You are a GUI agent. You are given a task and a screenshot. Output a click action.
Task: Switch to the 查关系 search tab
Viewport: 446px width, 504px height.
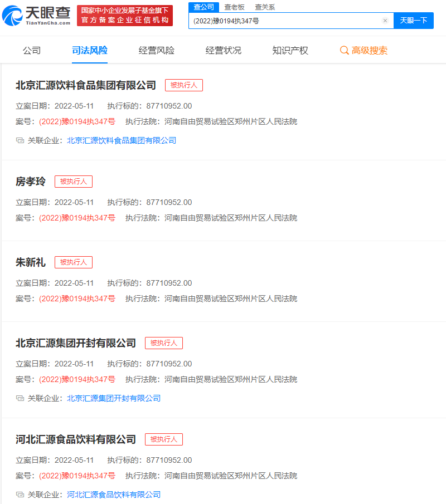click(265, 7)
